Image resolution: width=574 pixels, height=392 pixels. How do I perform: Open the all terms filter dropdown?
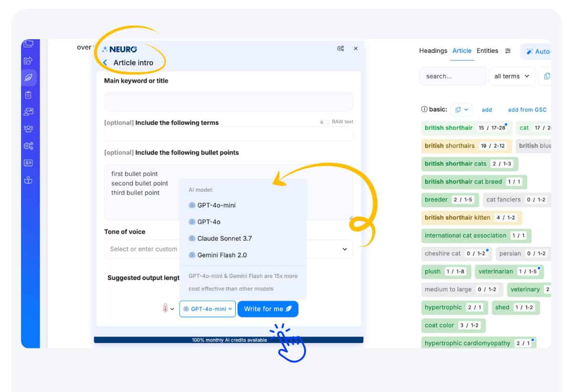(x=512, y=76)
